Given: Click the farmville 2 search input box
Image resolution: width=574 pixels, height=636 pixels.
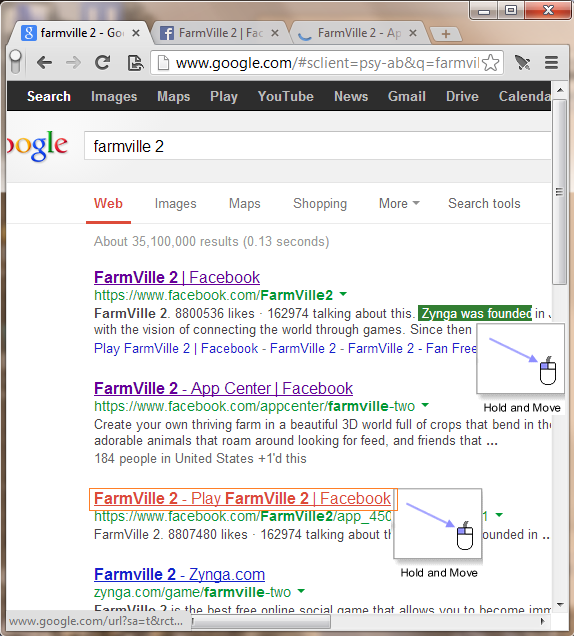Looking at the screenshot, I should pos(317,146).
